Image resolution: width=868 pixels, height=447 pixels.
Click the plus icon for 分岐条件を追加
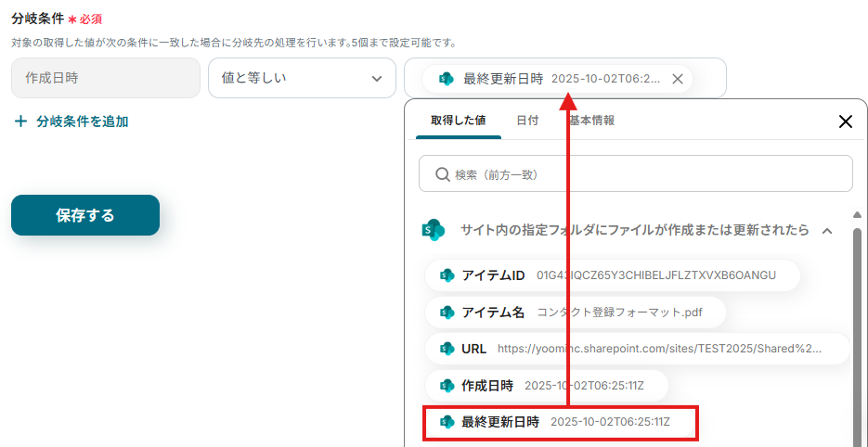pos(21,121)
